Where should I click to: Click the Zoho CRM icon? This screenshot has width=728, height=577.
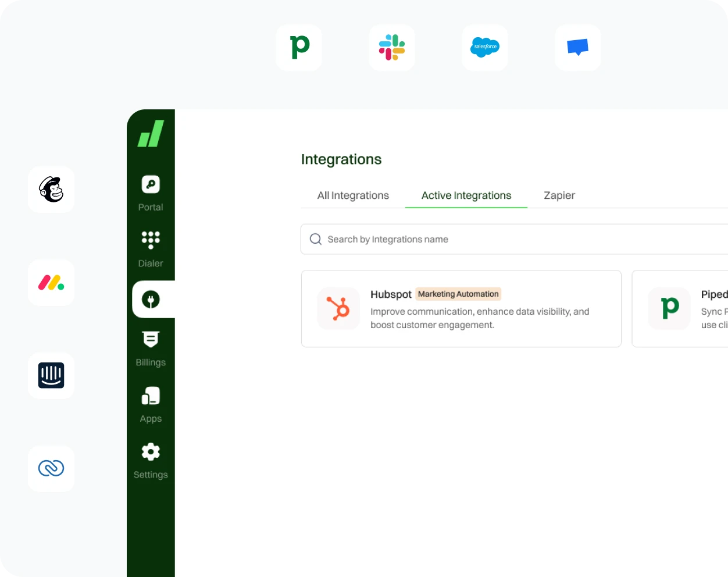tap(51, 468)
